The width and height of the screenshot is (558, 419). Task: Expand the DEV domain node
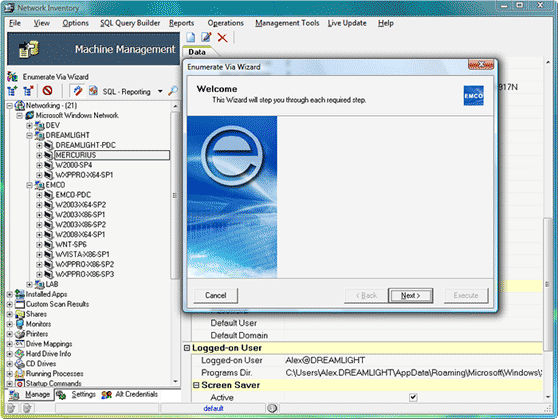(x=30, y=126)
